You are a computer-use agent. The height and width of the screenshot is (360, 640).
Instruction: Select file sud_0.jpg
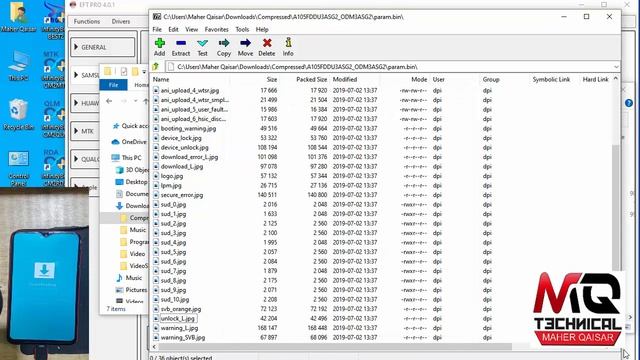pyautogui.click(x=173, y=204)
